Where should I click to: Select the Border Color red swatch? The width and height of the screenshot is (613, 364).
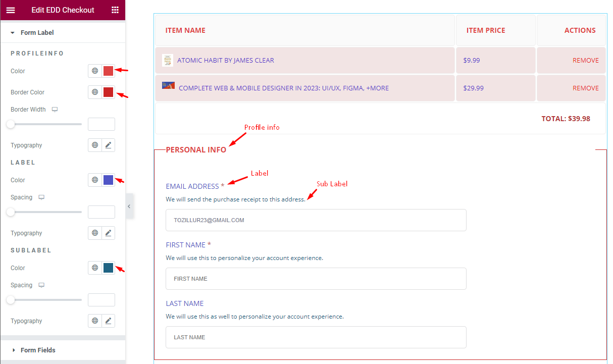click(108, 92)
